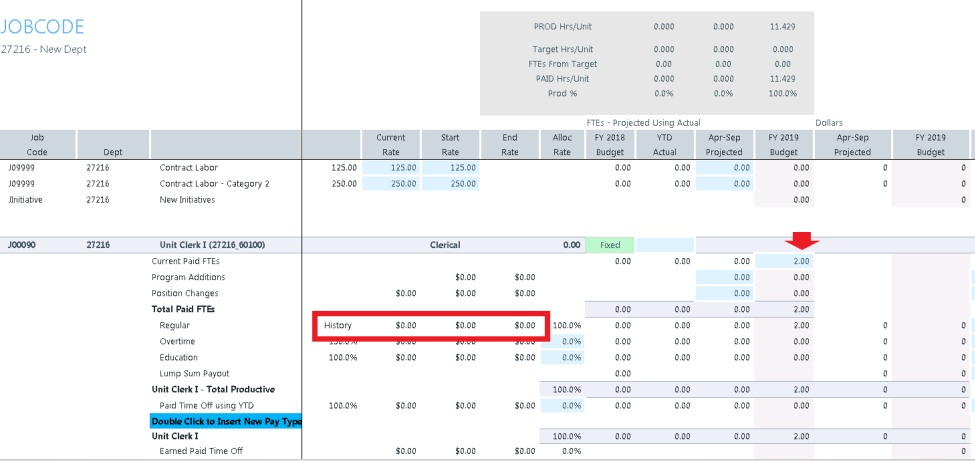Click Current Paid FTEs 2.00 budget cell
The height and width of the screenshot is (461, 975).
coord(785,261)
